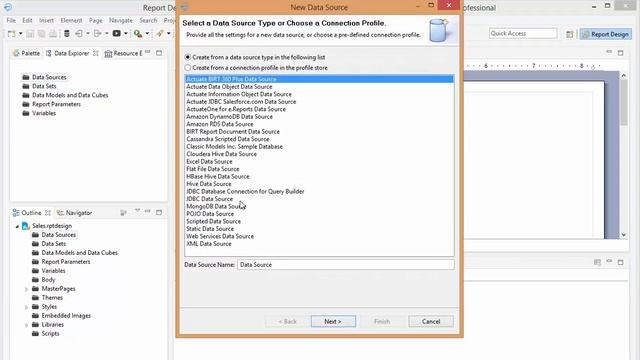Click the New report toolbar icon
Image resolution: width=640 pixels, height=360 pixels.
pos(11,34)
